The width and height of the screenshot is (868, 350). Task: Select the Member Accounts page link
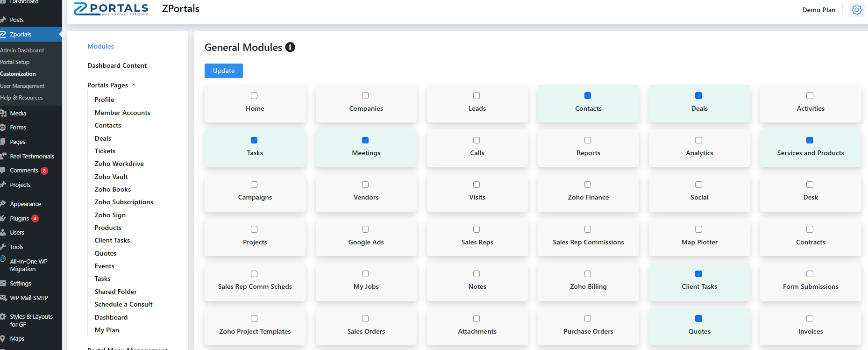(122, 113)
